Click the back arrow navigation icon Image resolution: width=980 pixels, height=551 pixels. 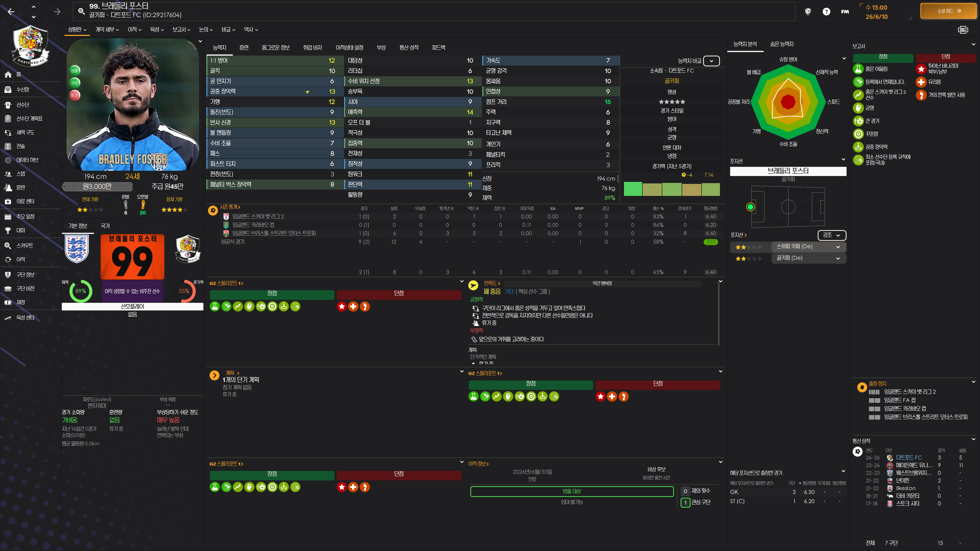pyautogui.click(x=11, y=12)
